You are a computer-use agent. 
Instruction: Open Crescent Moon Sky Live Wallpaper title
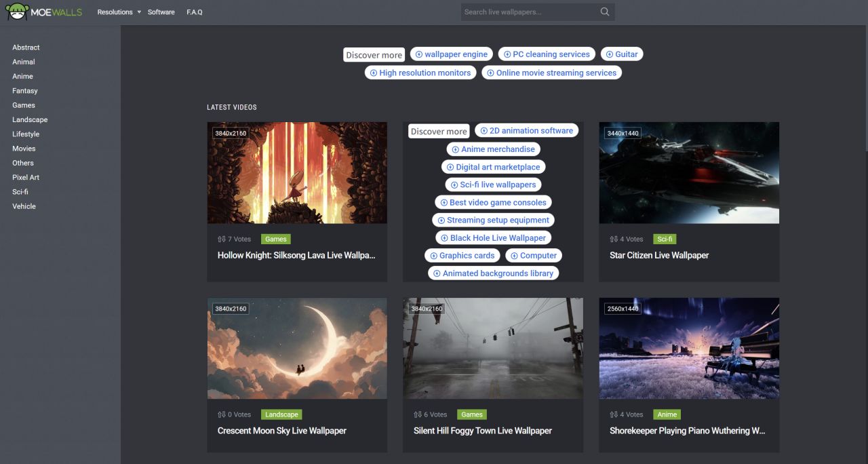[x=282, y=431]
